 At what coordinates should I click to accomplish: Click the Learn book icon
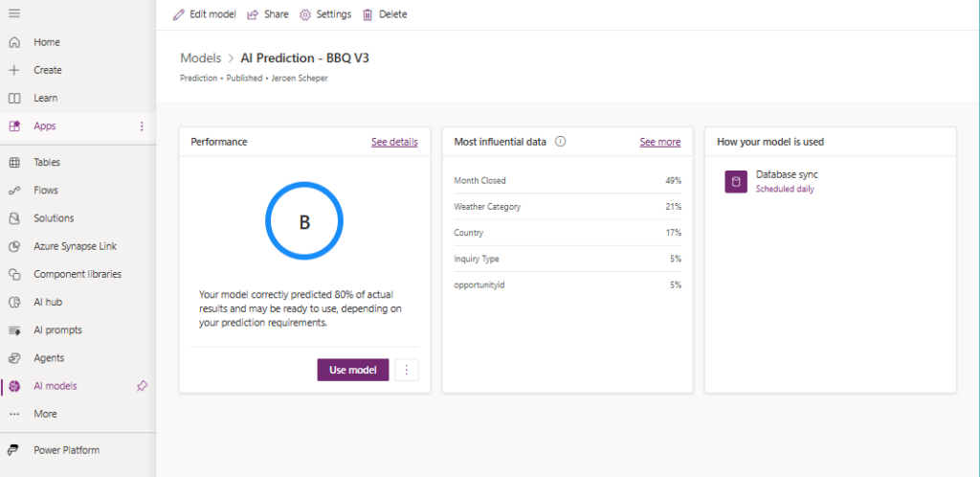point(14,98)
